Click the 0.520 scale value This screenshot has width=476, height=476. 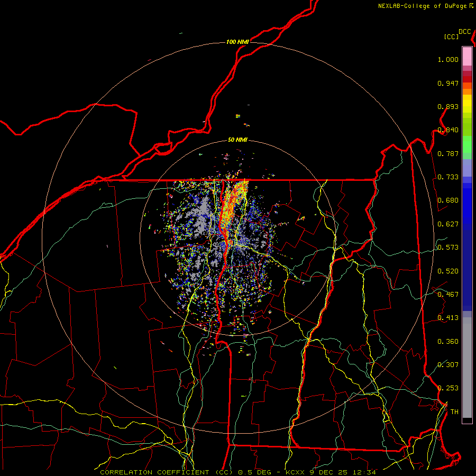(x=448, y=271)
